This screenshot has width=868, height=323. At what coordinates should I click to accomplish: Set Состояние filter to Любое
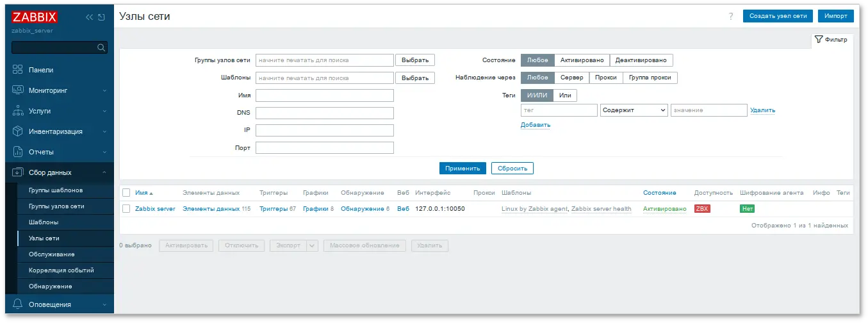pyautogui.click(x=537, y=60)
